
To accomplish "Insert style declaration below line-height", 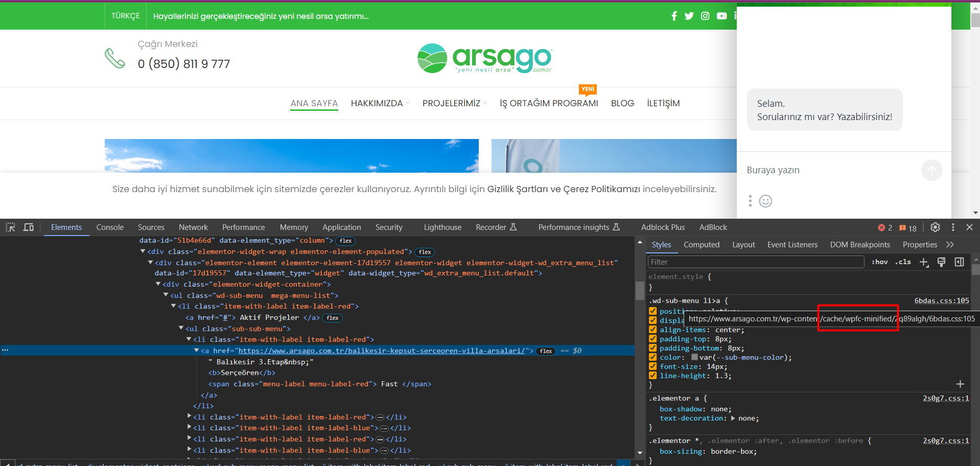I will click(x=960, y=384).
